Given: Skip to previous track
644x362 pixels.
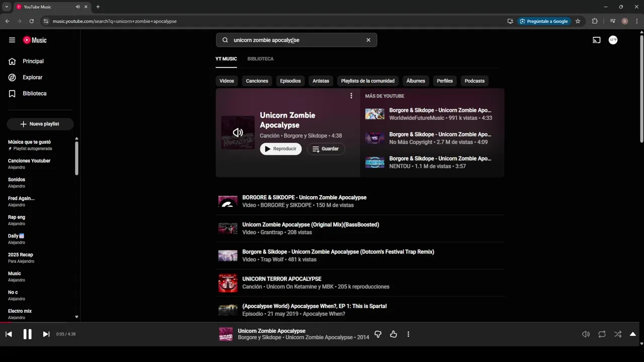Looking at the screenshot, I should click(x=9, y=334).
